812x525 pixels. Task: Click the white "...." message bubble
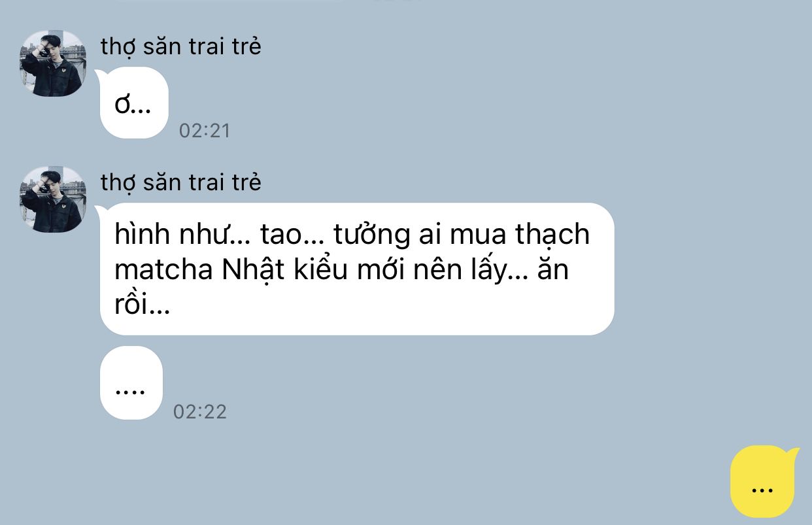(x=131, y=383)
